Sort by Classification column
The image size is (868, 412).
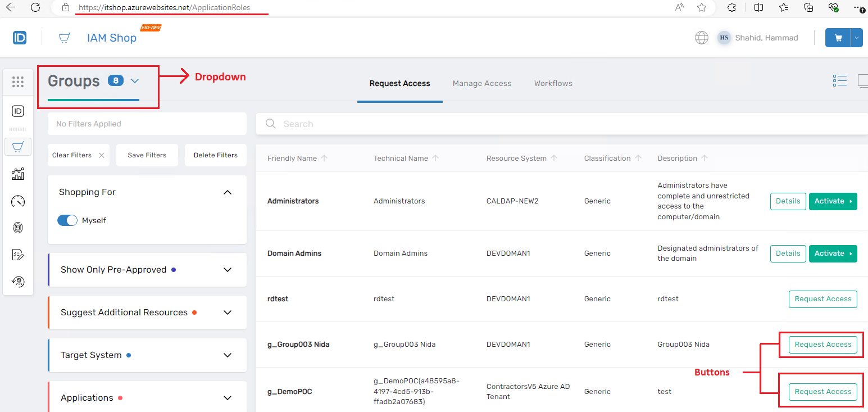tap(638, 159)
